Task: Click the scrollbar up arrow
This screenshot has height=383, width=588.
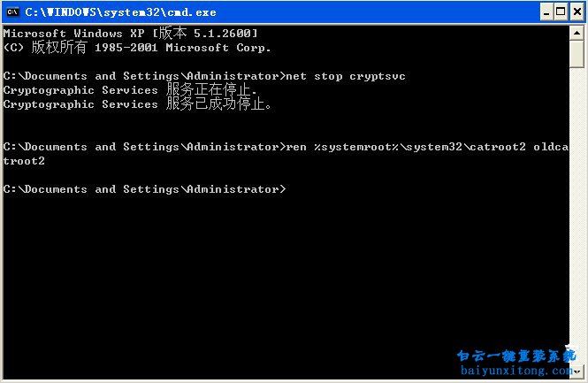Action: pos(577,32)
